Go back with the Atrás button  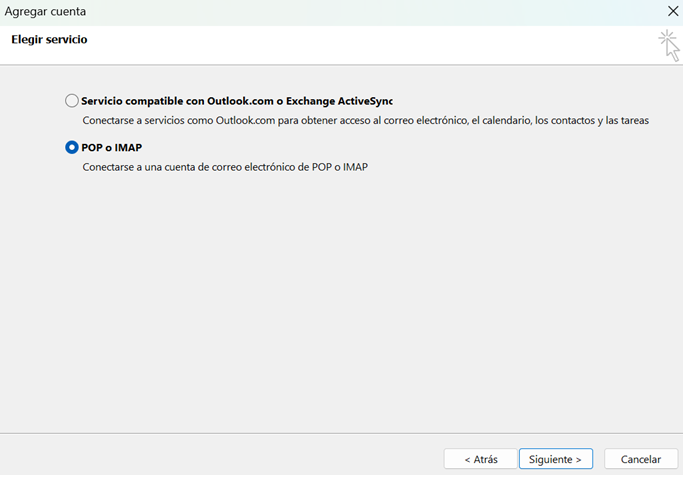tap(480, 459)
